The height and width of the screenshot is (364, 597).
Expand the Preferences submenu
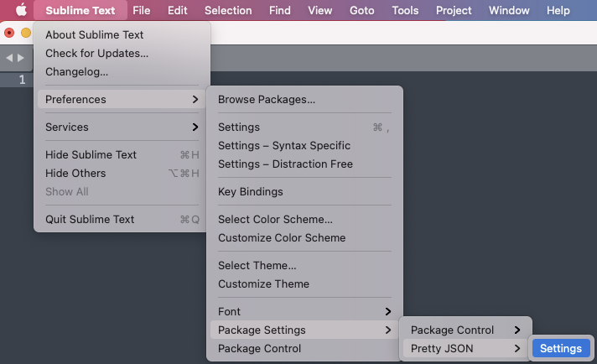122,99
